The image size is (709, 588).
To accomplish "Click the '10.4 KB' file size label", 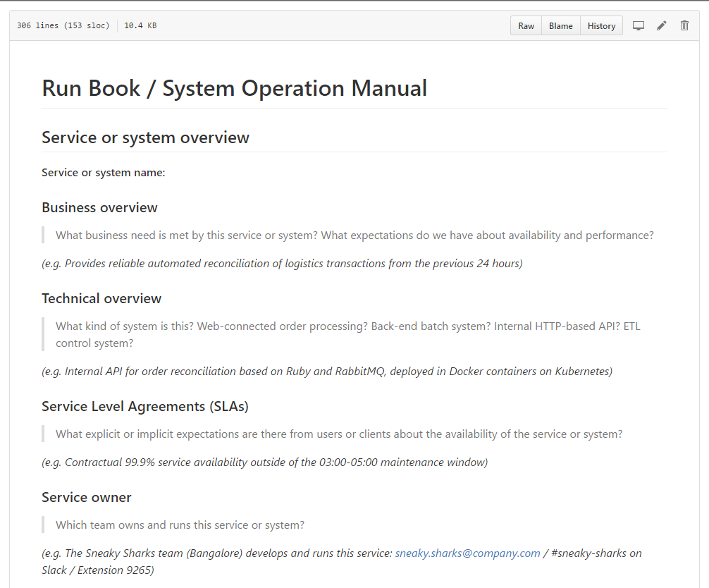I will click(140, 25).
